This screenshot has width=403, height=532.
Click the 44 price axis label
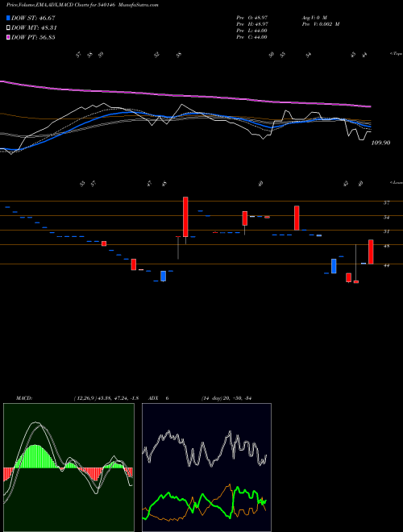point(386,266)
